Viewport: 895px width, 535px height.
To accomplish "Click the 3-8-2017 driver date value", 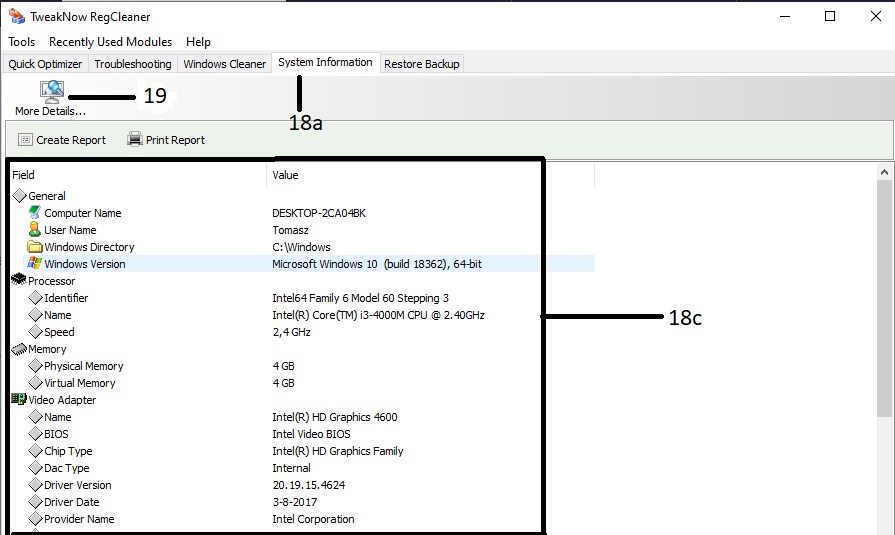I will pyautogui.click(x=295, y=502).
